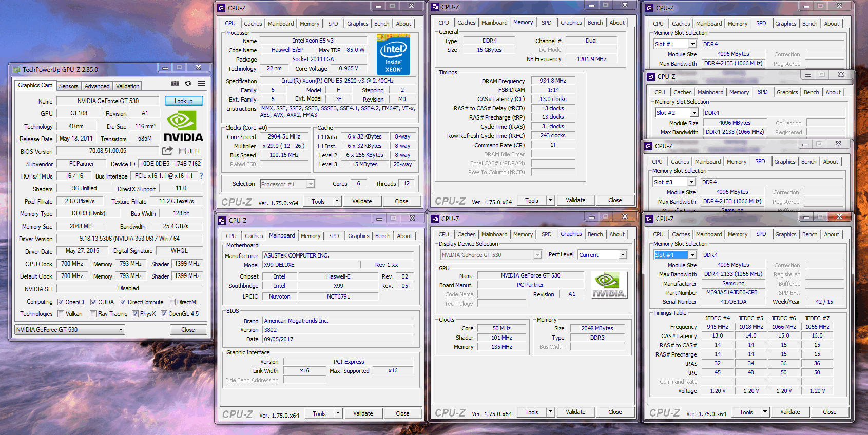Open SPD tab in Display Device CPU-Z window
This screenshot has height=435, width=868.
(547, 234)
